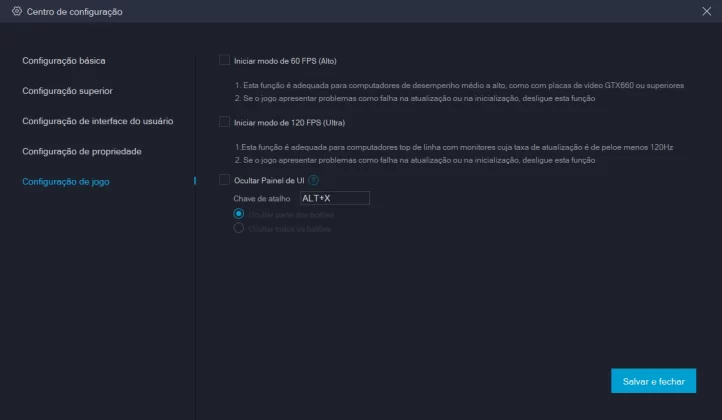The width and height of the screenshot is (722, 420).
Task: Select the Ocultar todos os botões radio
Action: [239, 228]
